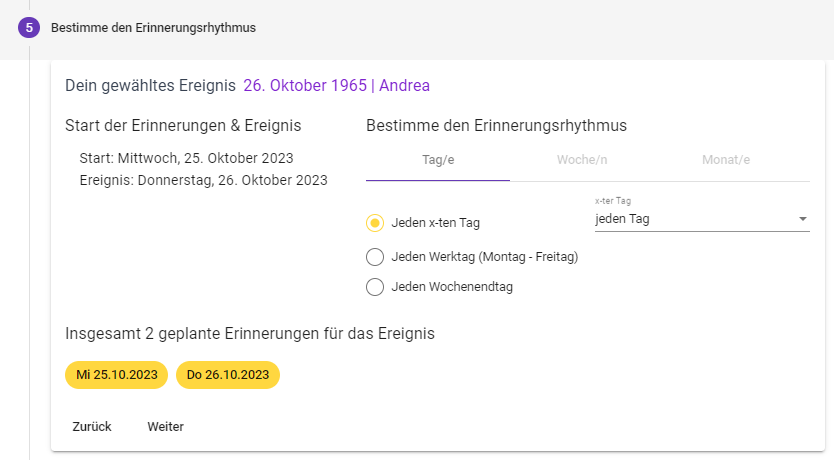The height and width of the screenshot is (460, 834).
Task: Click the yellow 'Mi 25.10.2023' reminder chip
Action: pos(117,375)
